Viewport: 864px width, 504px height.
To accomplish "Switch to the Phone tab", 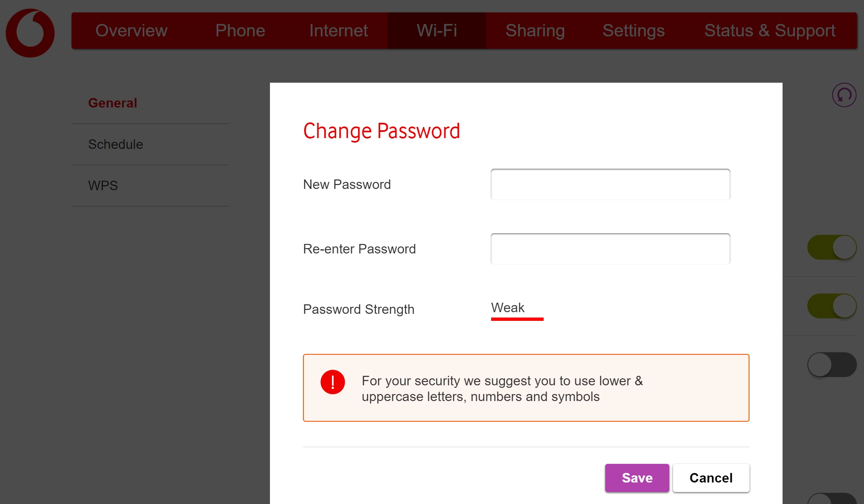I will coord(240,31).
